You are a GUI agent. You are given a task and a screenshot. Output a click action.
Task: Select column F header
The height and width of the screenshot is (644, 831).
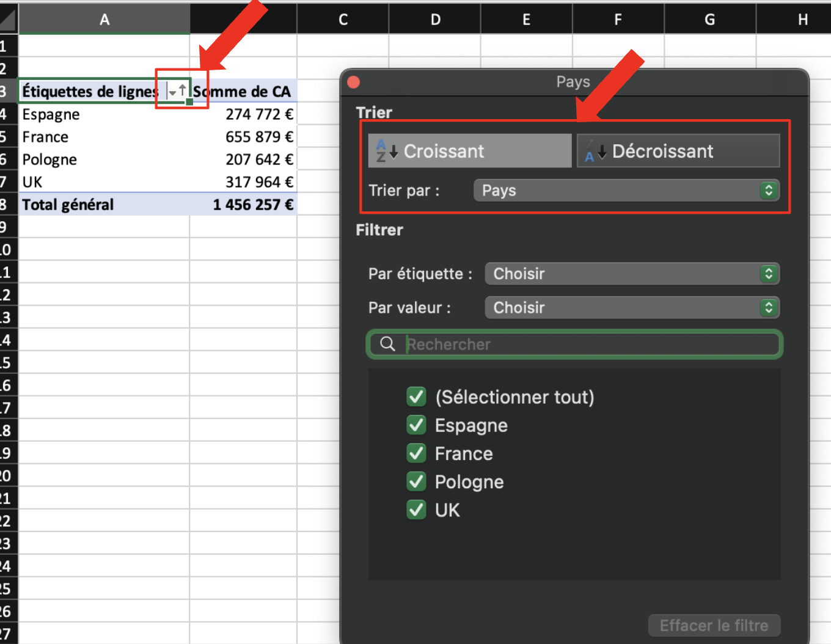click(618, 20)
